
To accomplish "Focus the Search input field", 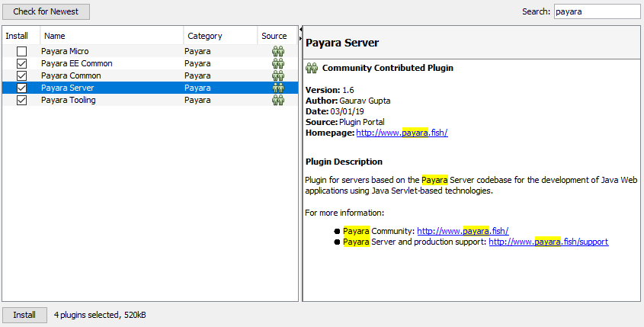I will pyautogui.click(x=597, y=11).
